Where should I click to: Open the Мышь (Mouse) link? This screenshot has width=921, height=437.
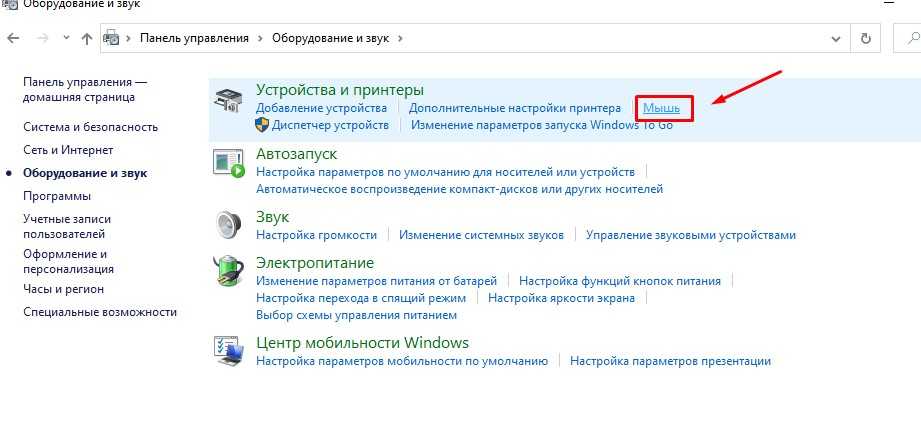(x=661, y=107)
